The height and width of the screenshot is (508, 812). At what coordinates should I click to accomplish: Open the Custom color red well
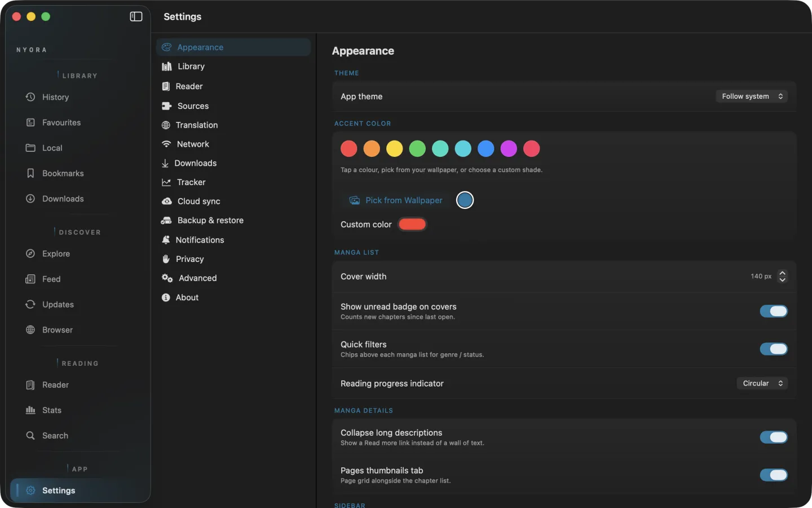412,225
